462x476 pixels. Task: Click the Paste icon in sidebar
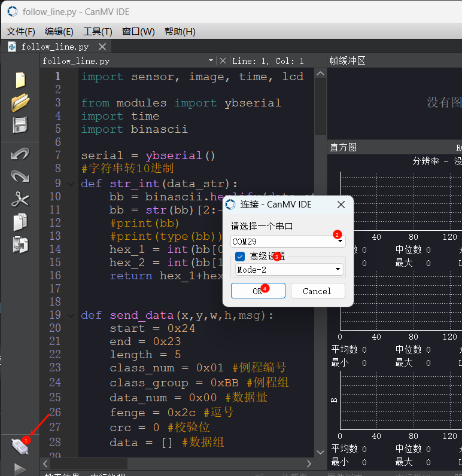(x=20, y=244)
